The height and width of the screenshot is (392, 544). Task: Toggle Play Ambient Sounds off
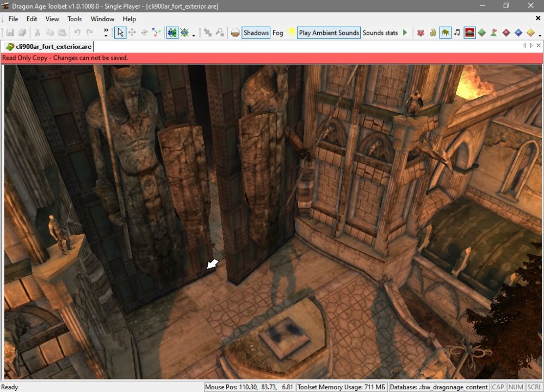coord(329,33)
